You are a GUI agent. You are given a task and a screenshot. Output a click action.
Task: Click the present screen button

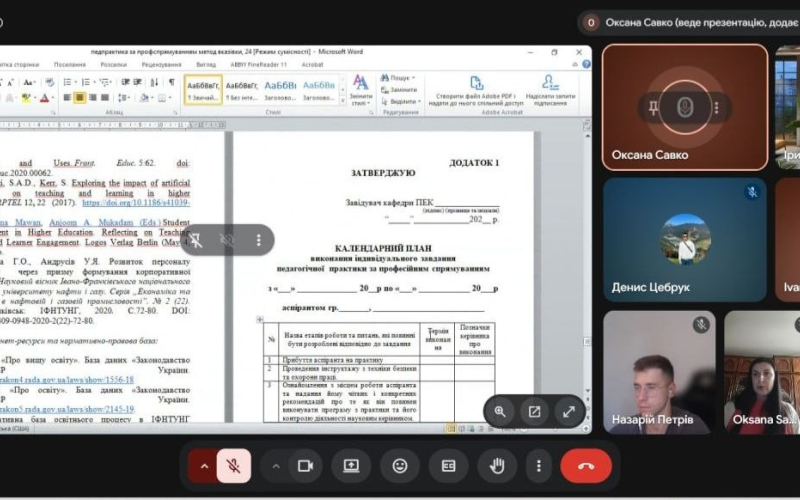pyautogui.click(x=351, y=466)
